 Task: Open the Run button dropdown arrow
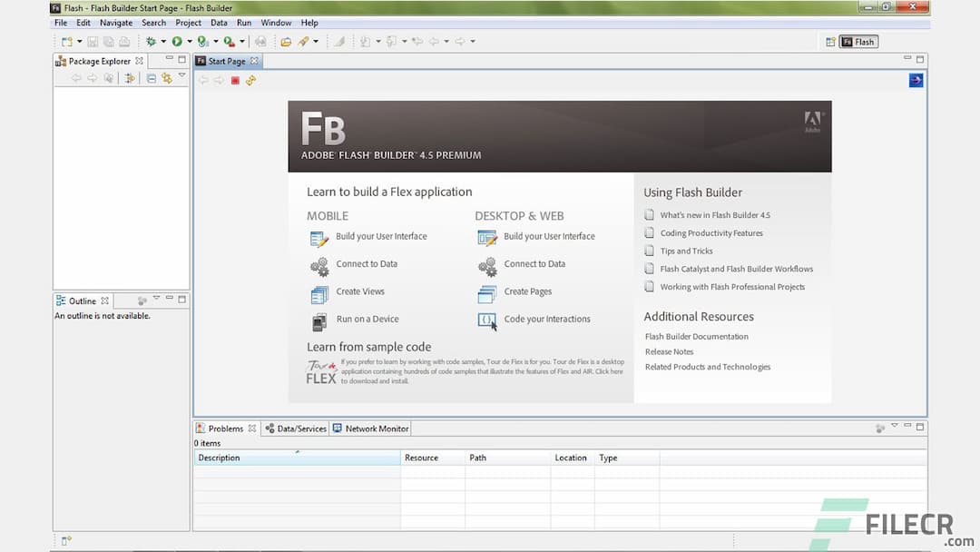point(190,41)
